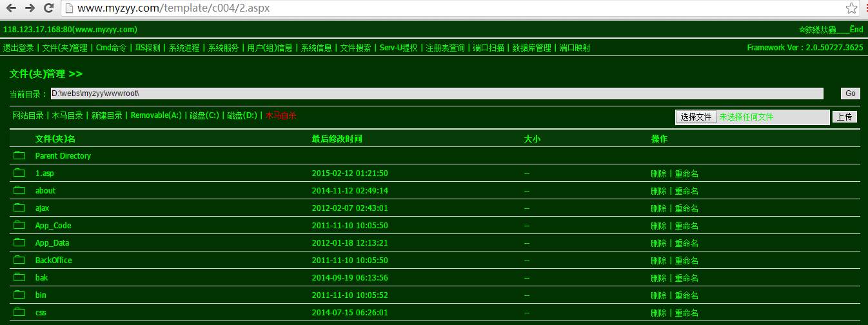
Task: Click folder icon beside bin
Action: [x=19, y=295]
